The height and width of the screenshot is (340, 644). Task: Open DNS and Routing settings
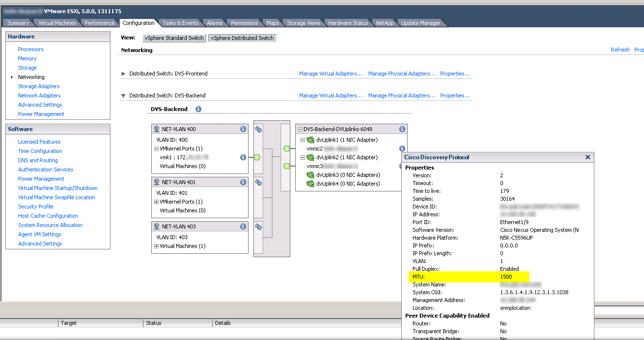click(38, 160)
